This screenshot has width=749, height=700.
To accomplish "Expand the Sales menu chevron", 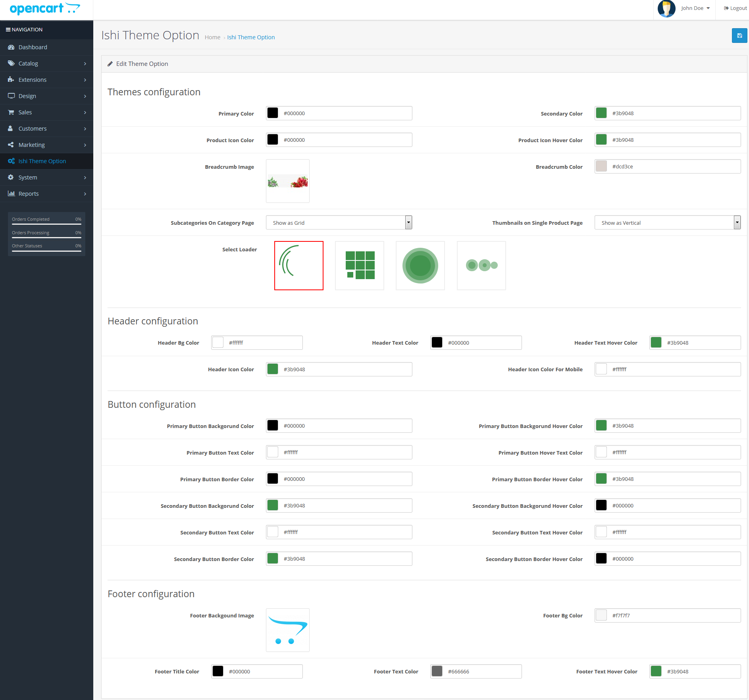I will [85, 112].
